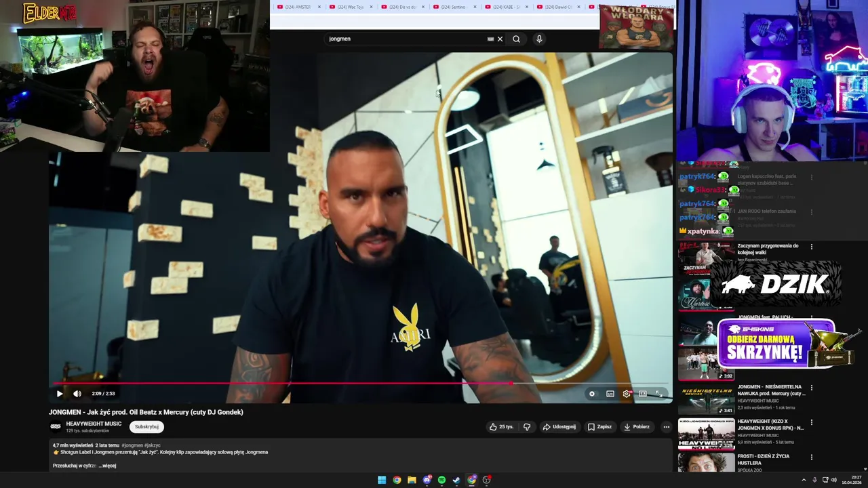Open the JONGMEN - NIEŚMIERTELNA NAWIJKA title
Screen dimensions: 868x488
(772, 390)
